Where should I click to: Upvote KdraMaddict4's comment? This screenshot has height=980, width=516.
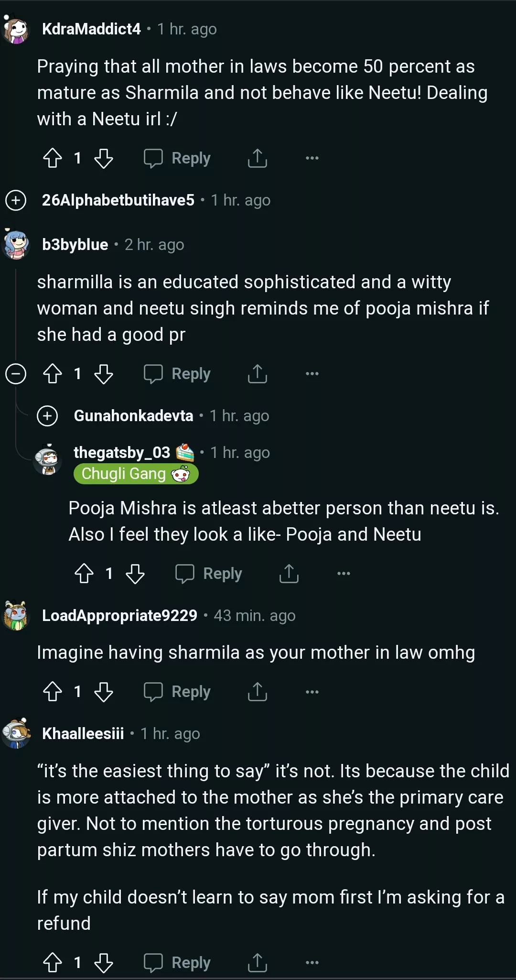53,158
